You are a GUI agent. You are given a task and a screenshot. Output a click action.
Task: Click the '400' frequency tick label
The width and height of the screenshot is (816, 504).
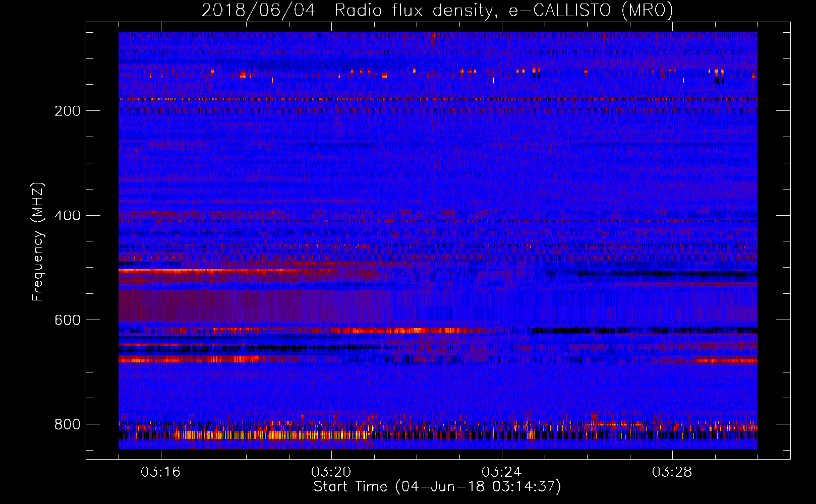click(68, 216)
